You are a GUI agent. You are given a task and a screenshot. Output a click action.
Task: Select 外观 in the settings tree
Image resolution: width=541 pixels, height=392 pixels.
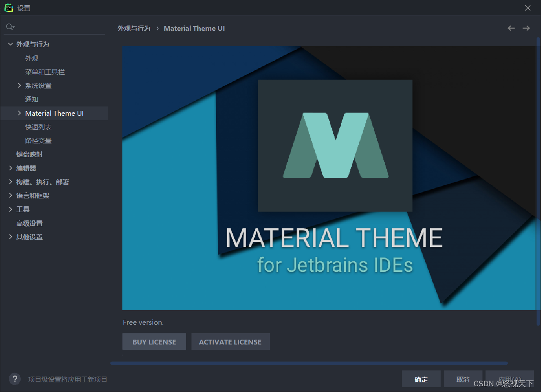tap(32, 58)
